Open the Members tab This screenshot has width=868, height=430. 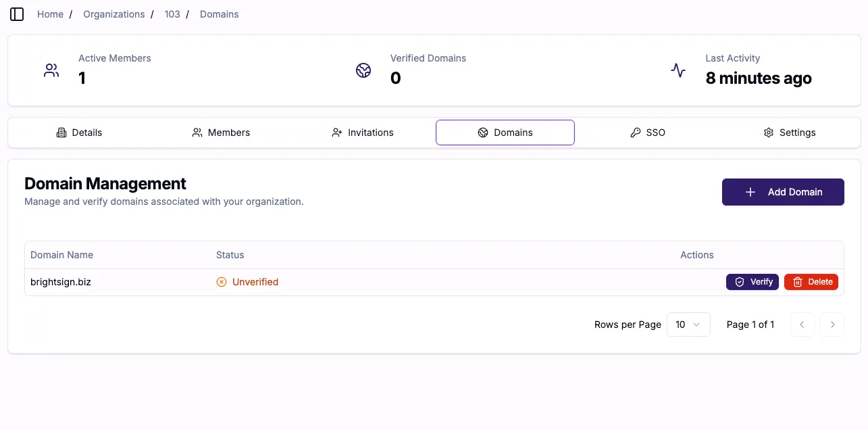click(221, 133)
